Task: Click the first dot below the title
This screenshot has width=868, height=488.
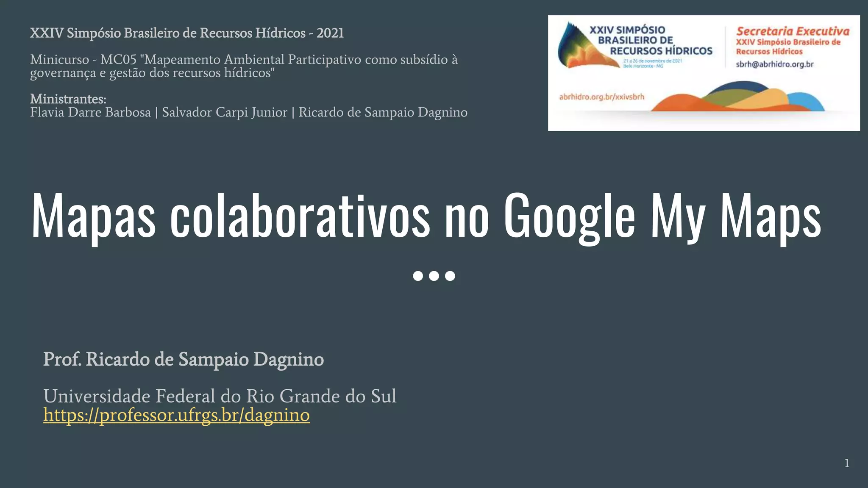Action: [418, 276]
